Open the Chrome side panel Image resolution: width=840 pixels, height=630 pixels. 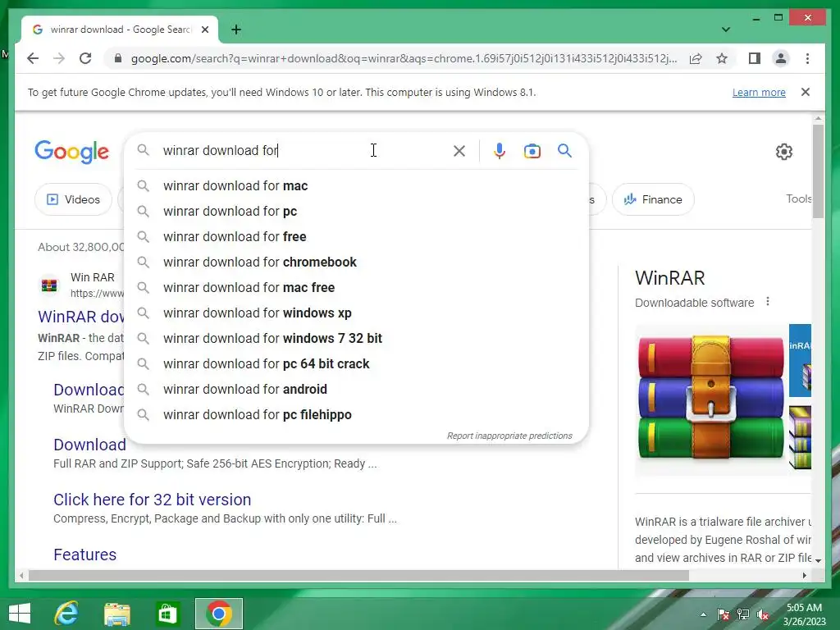(x=755, y=58)
